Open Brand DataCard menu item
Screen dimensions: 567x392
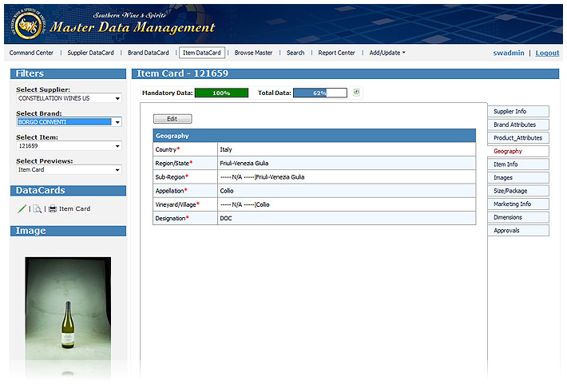tap(149, 53)
